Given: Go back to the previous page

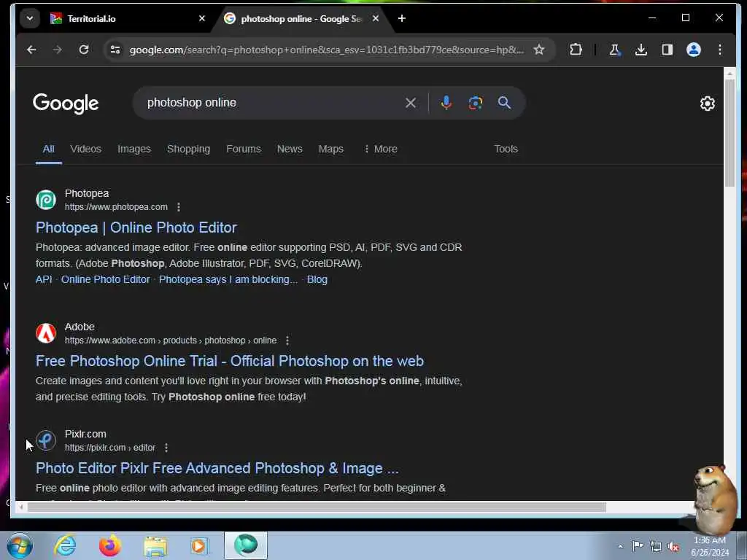Looking at the screenshot, I should click(31, 50).
